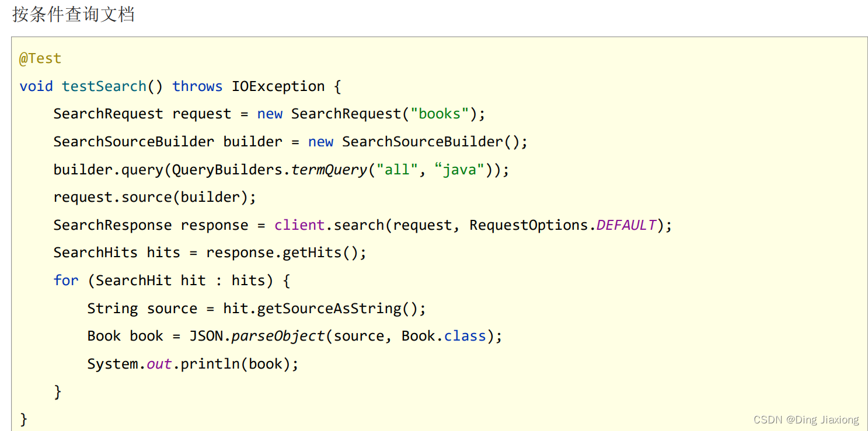Click the "all" string literal

point(397,170)
